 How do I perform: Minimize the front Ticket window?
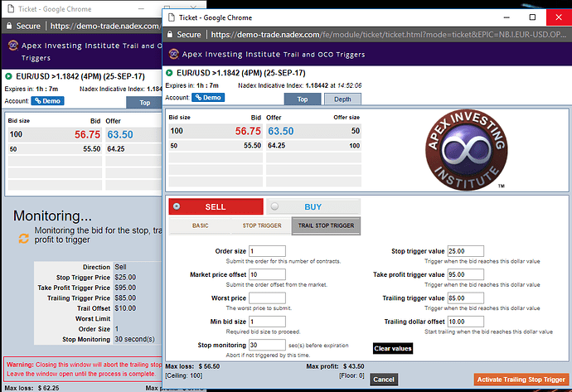click(x=507, y=17)
